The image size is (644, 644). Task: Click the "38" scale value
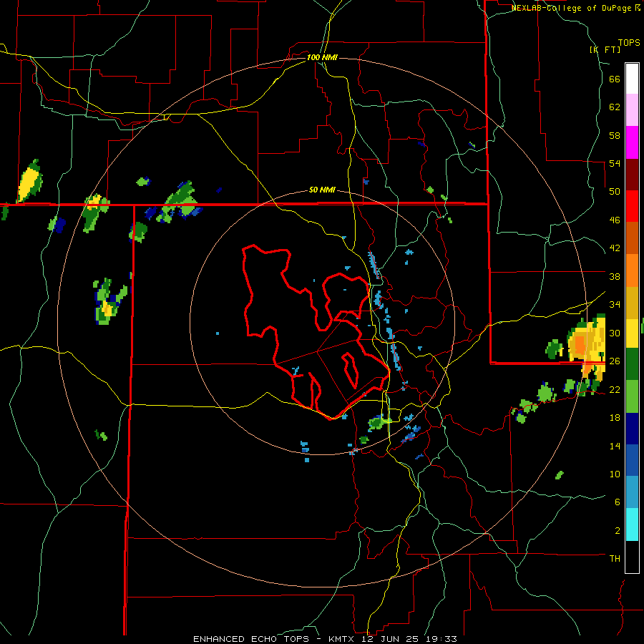point(615,276)
